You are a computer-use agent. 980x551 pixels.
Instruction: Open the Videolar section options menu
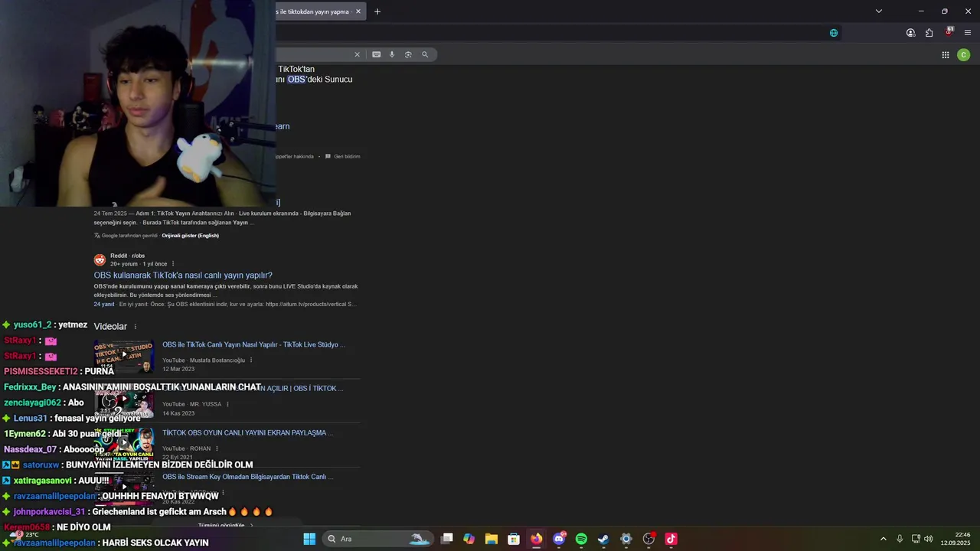tap(136, 327)
